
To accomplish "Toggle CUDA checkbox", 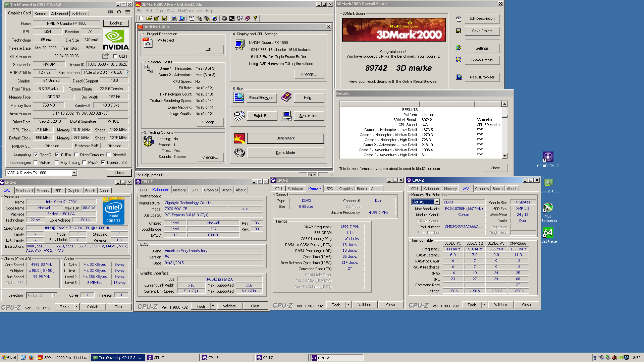I will [x=57, y=155].
